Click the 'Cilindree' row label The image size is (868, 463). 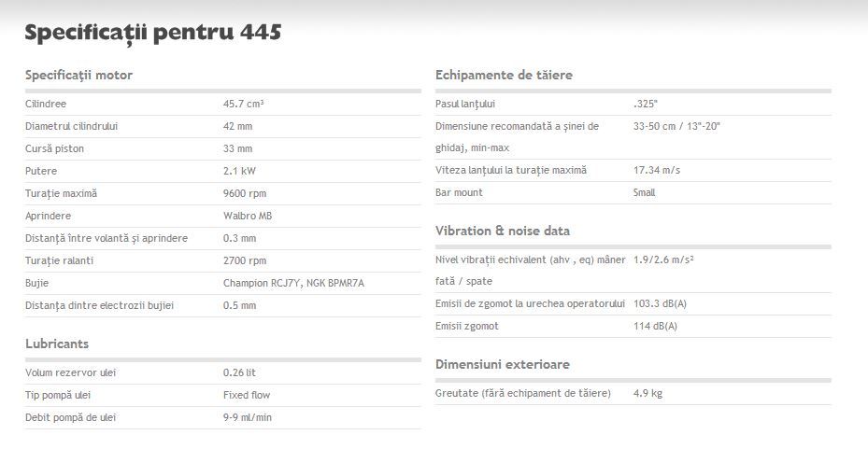click(x=46, y=104)
